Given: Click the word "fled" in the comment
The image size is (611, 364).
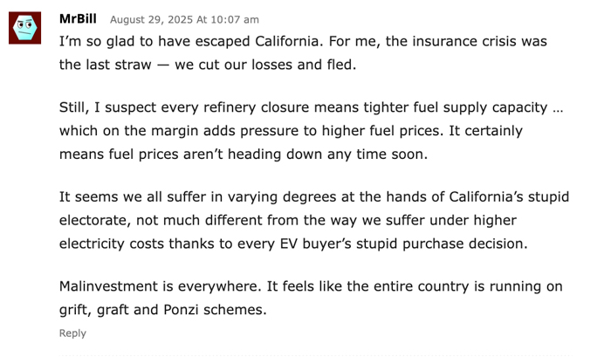Looking at the screenshot, I should pyautogui.click(x=341, y=64).
